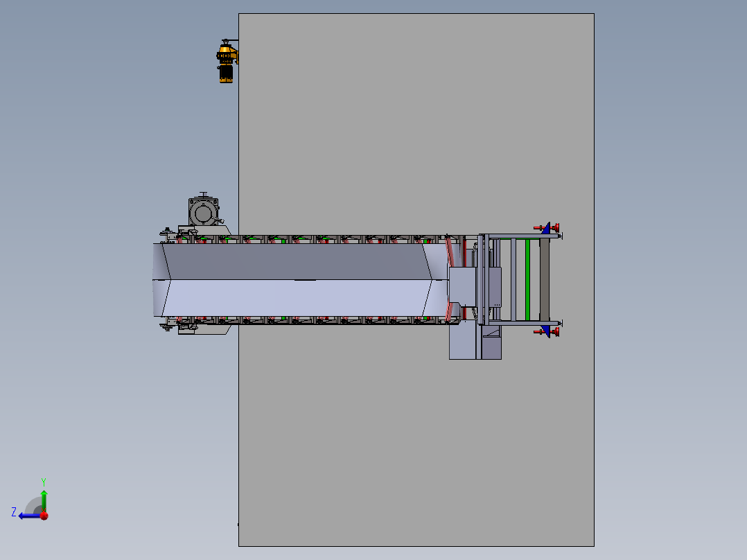Click the red X axis ball on the triad
The image size is (747, 560).
click(x=44, y=516)
